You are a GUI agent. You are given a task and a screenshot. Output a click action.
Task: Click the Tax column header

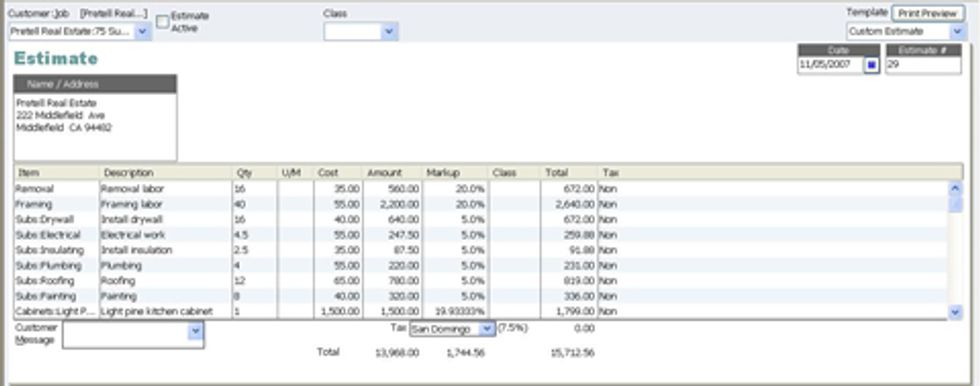(x=780, y=172)
